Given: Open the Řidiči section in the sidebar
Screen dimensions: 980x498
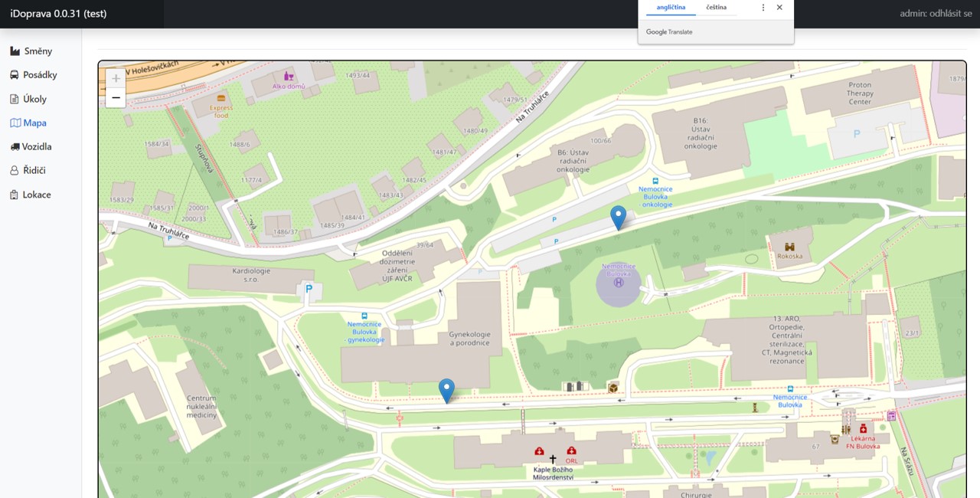Looking at the screenshot, I should coord(28,170).
